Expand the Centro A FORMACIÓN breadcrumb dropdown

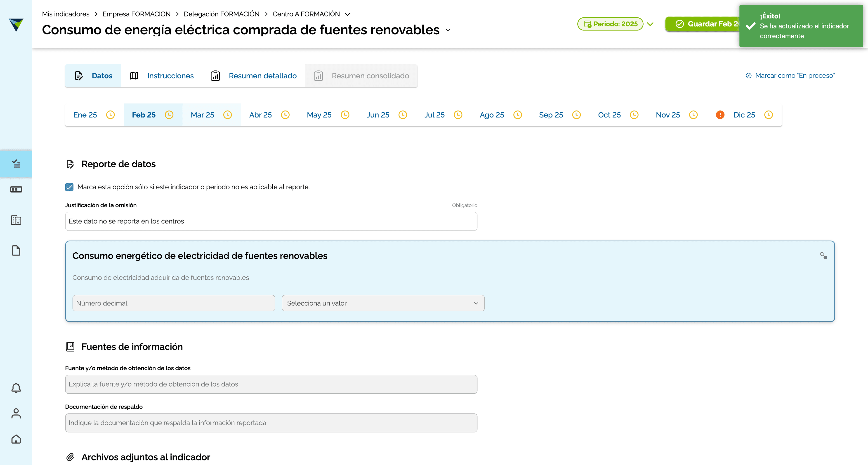(x=347, y=14)
